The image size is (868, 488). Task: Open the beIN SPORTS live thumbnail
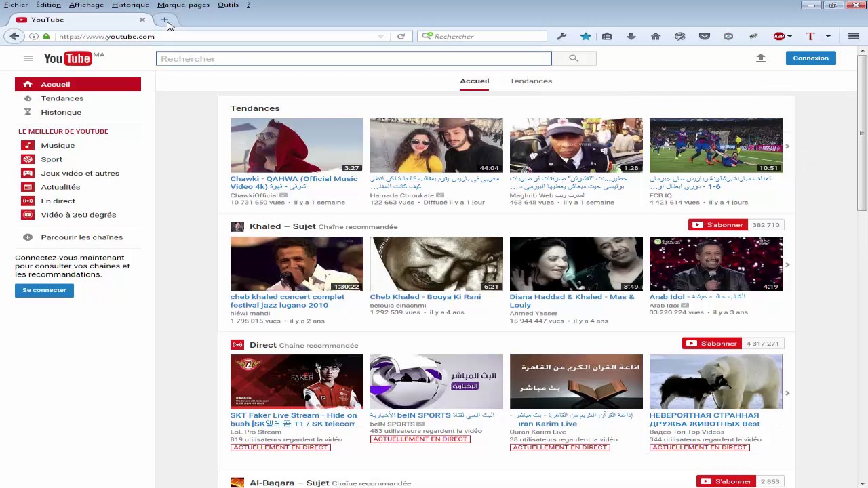(436, 382)
